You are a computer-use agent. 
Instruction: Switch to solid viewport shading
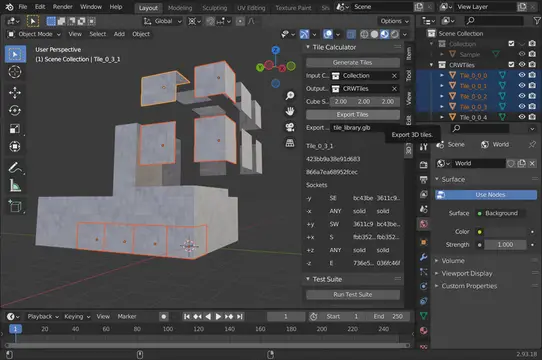tap(374, 34)
